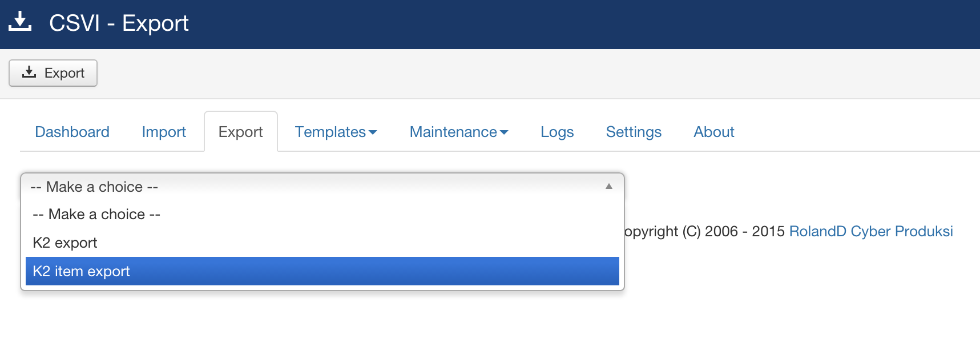The width and height of the screenshot is (980, 347).
Task: Open the Dashboard tab
Action: (x=72, y=132)
